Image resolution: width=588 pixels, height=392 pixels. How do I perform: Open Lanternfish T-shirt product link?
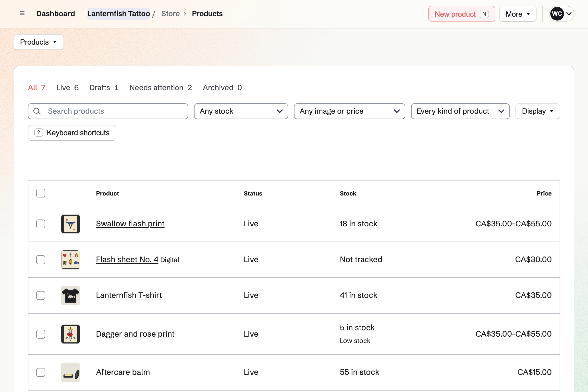[129, 295]
